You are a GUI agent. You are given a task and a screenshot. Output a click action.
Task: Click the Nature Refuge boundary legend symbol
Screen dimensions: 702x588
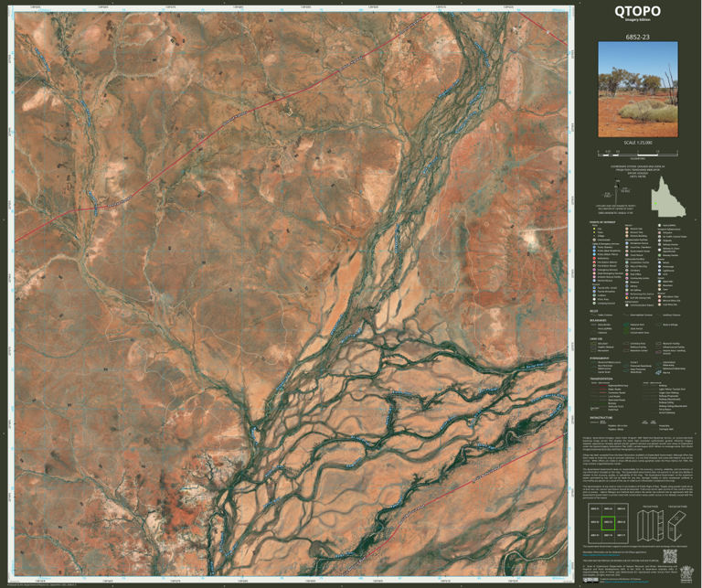(658, 325)
